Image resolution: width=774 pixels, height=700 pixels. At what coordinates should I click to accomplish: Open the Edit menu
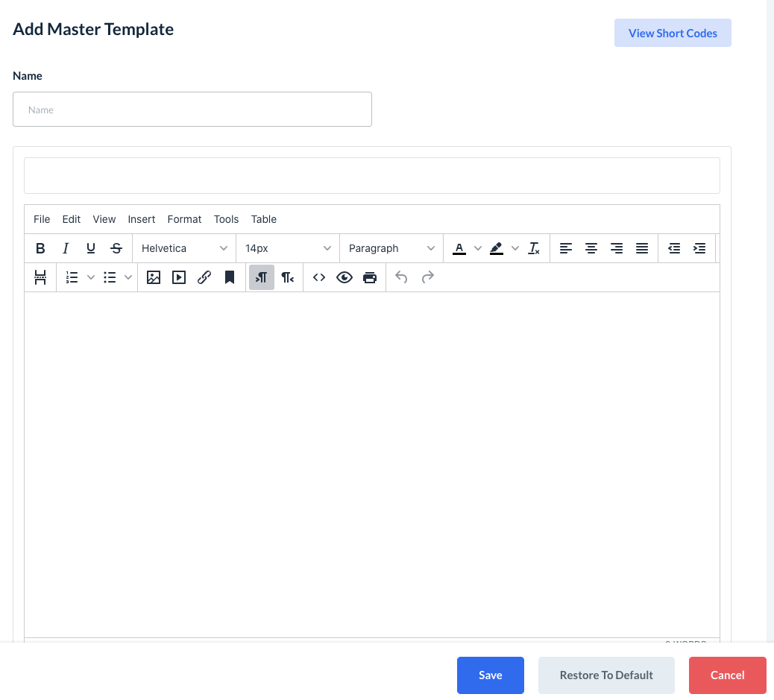(71, 219)
